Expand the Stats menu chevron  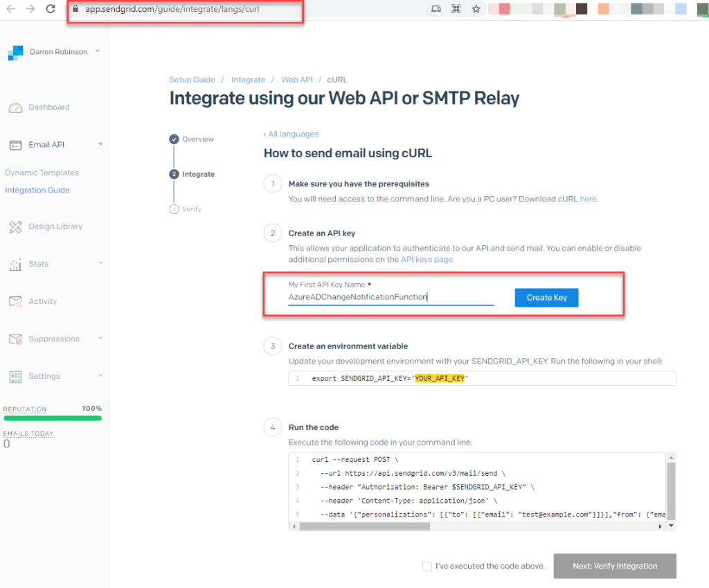click(100, 263)
